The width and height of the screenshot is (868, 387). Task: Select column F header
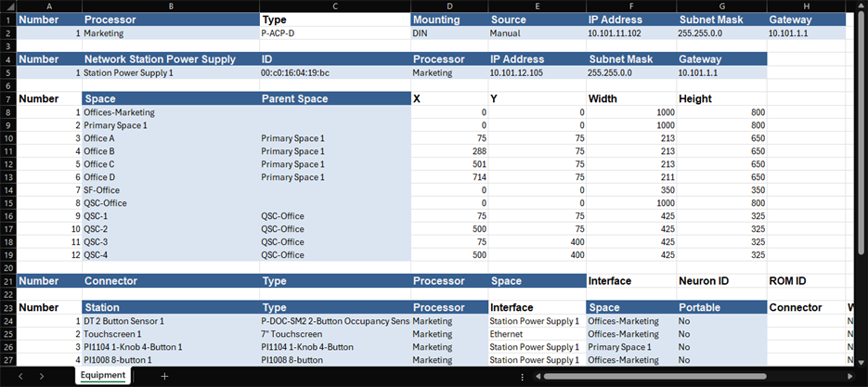pos(629,6)
